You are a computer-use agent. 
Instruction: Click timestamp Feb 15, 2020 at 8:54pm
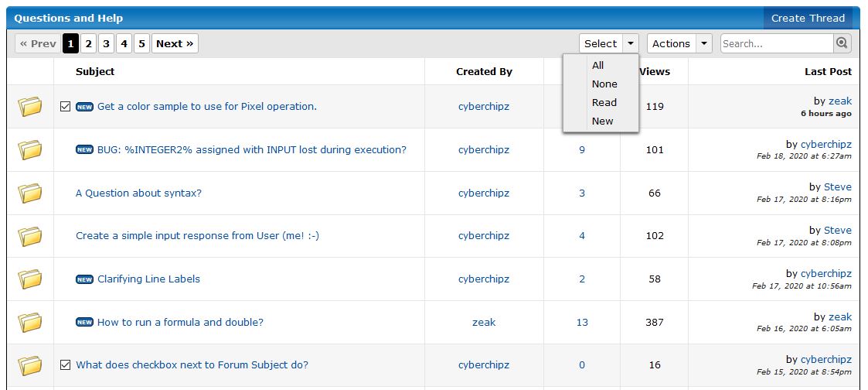point(804,372)
